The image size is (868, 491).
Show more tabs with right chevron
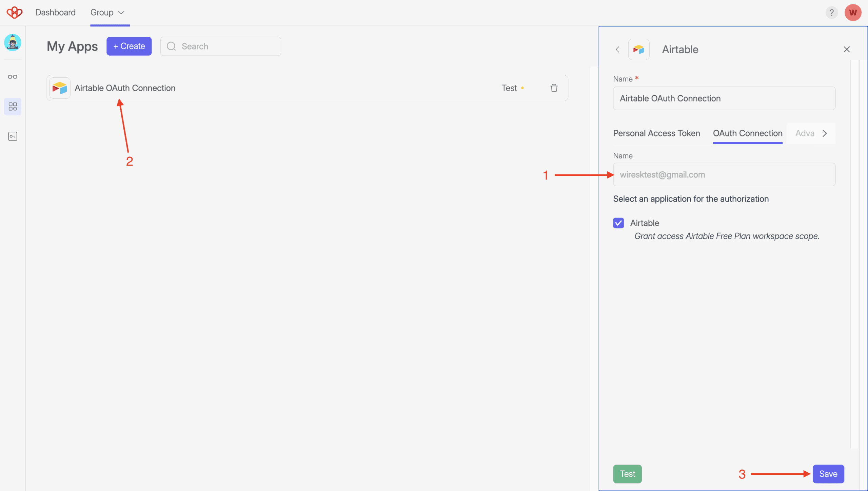tap(825, 133)
